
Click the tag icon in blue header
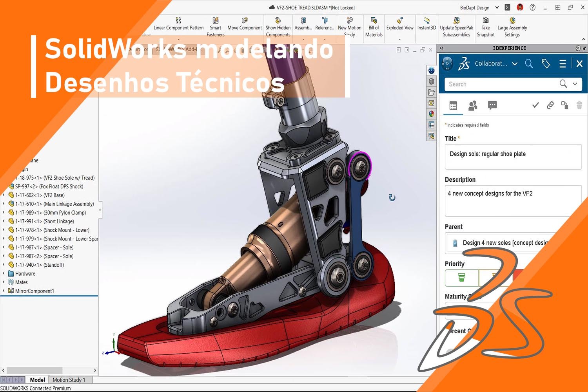coord(546,63)
